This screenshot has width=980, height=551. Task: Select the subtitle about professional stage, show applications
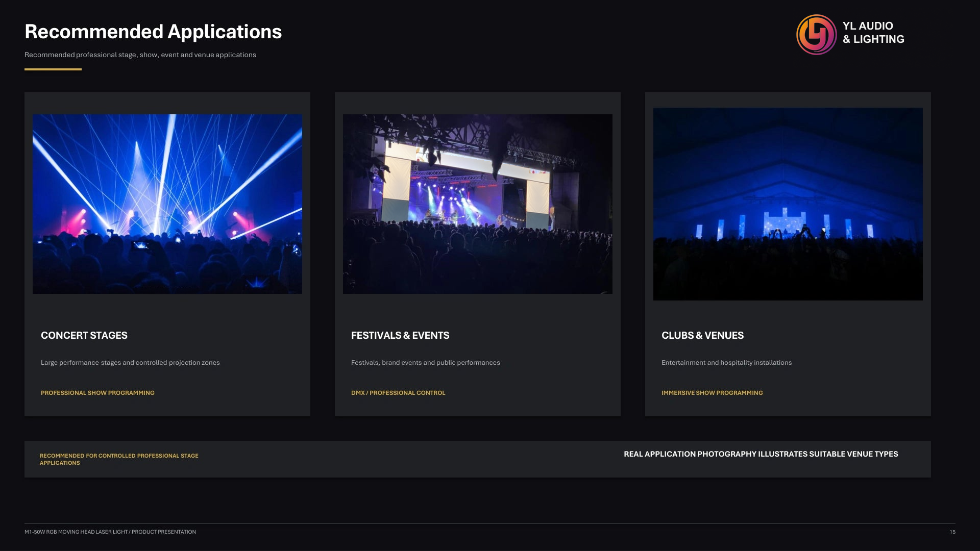[x=140, y=55]
